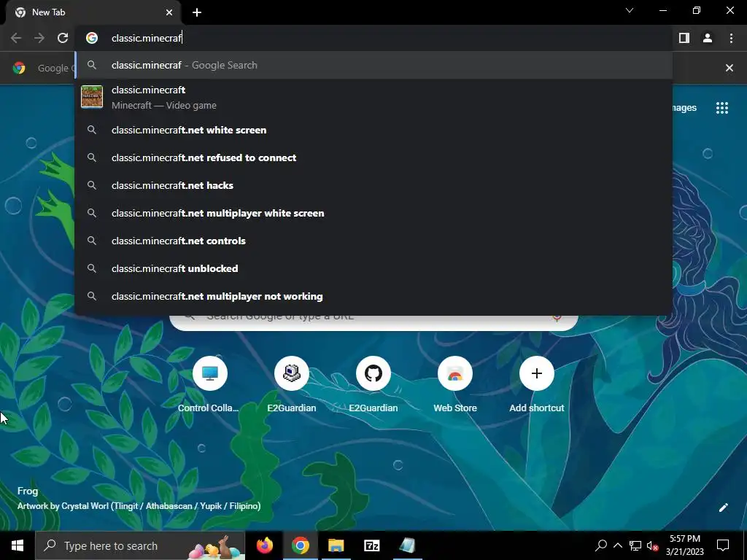The height and width of the screenshot is (560, 747).
Task: Open the clock showing 5:57 PM
Action: tap(685, 545)
